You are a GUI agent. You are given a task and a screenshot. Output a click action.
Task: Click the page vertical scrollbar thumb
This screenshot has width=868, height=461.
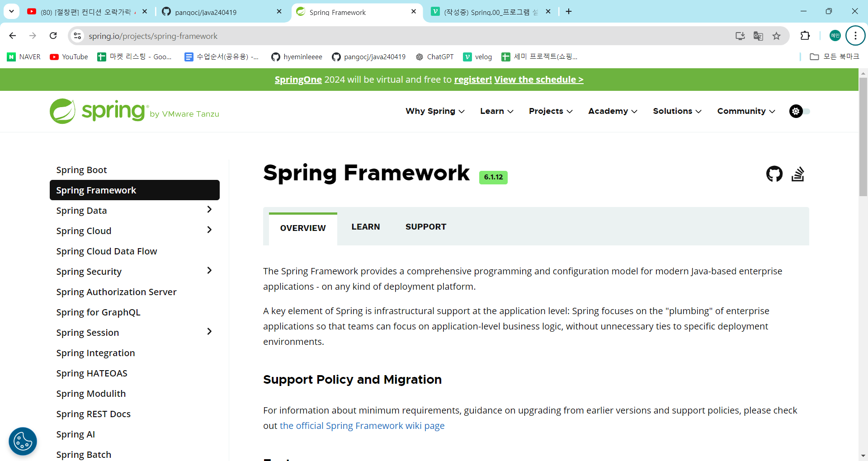click(863, 136)
